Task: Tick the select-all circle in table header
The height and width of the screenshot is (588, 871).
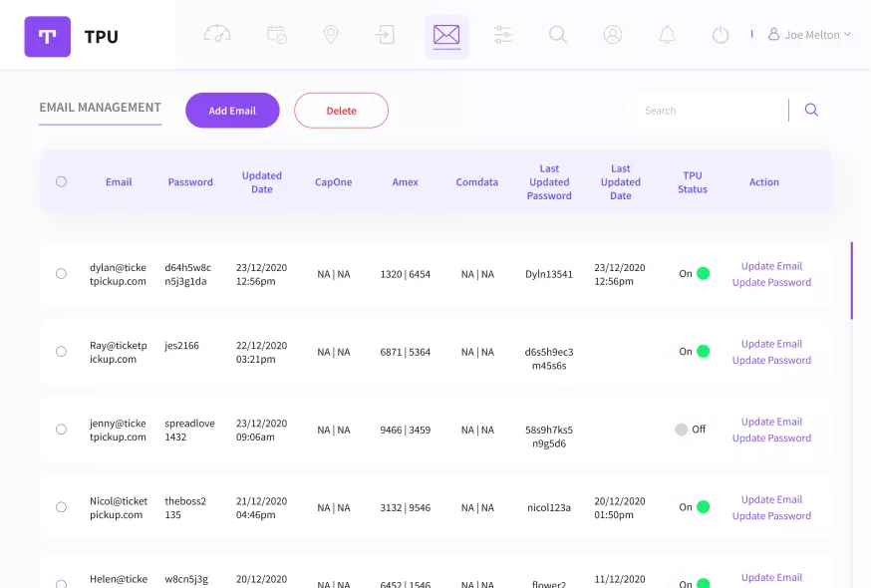Action: click(x=62, y=181)
